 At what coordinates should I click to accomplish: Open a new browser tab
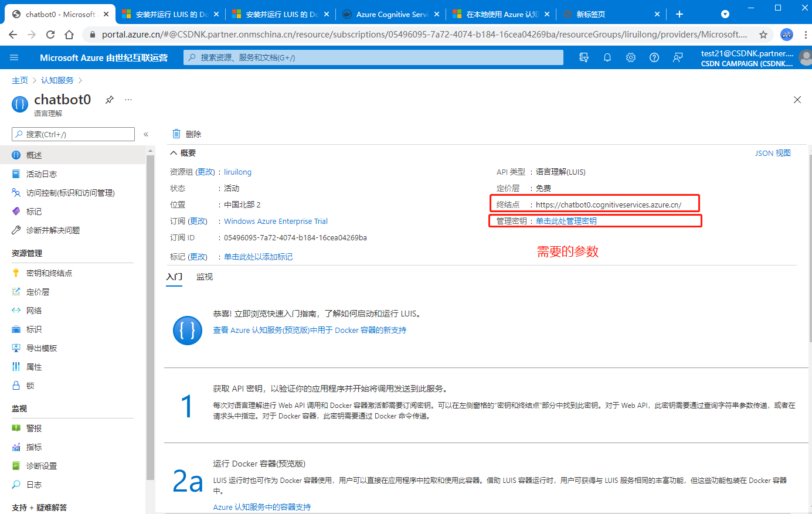click(x=679, y=14)
